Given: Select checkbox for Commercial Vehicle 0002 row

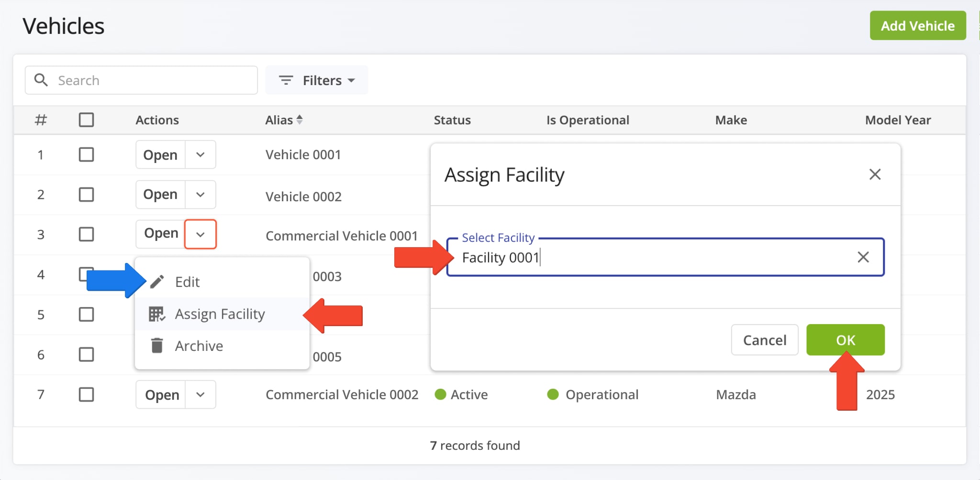Looking at the screenshot, I should (86, 394).
